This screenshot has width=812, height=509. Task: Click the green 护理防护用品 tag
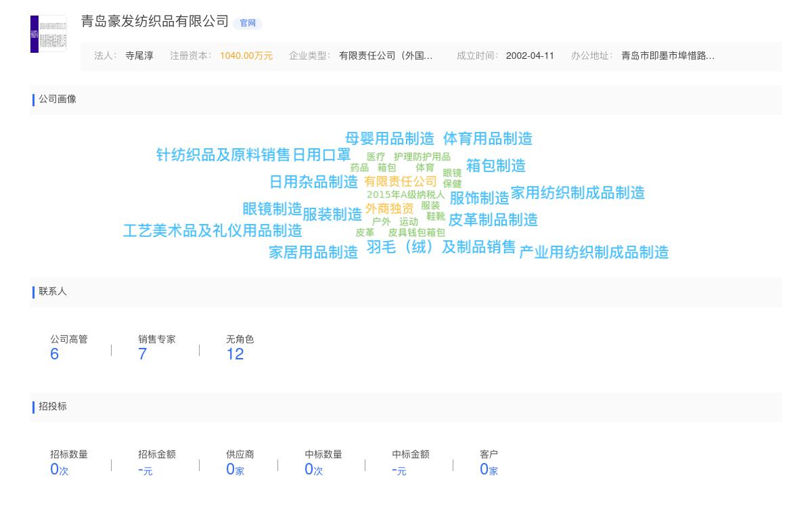tap(422, 157)
